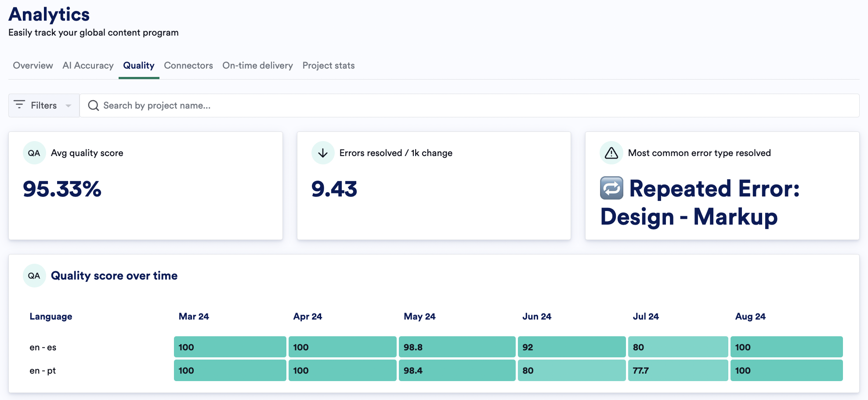Select the en - es language row label
Viewport: 868px width, 400px height.
pos(43,347)
